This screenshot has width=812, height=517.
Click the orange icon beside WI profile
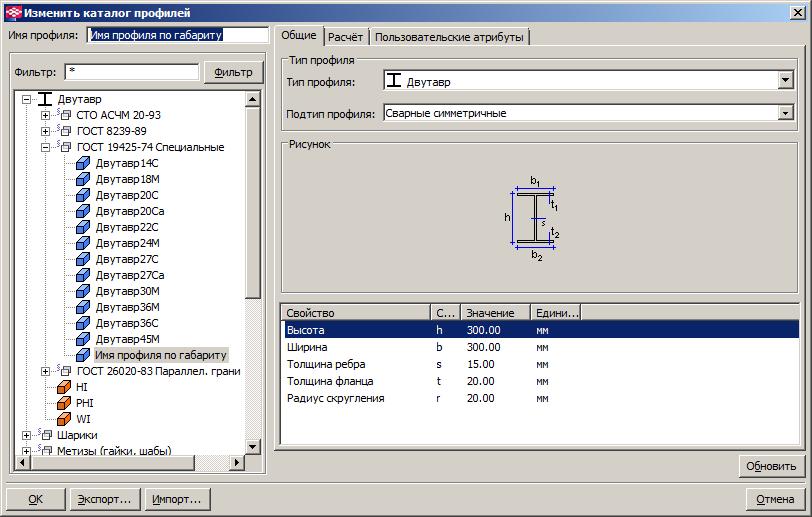(64, 419)
